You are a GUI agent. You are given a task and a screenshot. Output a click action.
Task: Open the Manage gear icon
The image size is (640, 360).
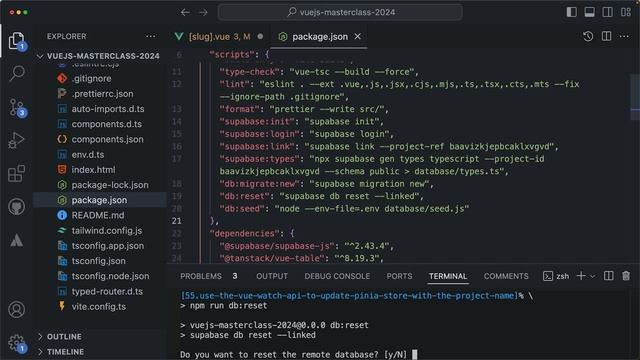[17, 344]
